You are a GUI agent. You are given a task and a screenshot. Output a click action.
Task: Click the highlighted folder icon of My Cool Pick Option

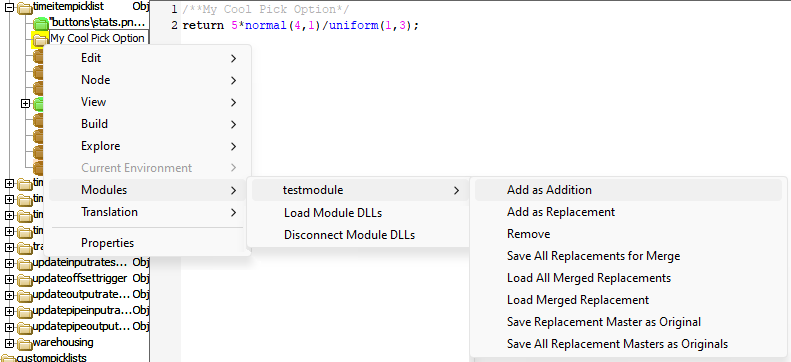pyautogui.click(x=39, y=39)
